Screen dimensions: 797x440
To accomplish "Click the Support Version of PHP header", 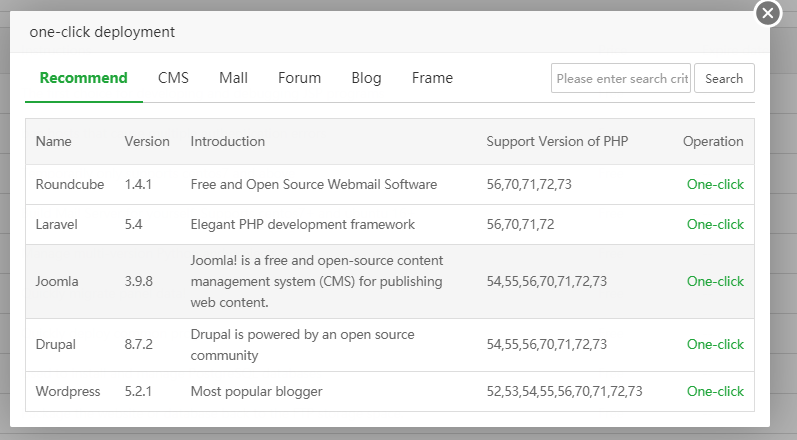I will pyautogui.click(x=558, y=142).
